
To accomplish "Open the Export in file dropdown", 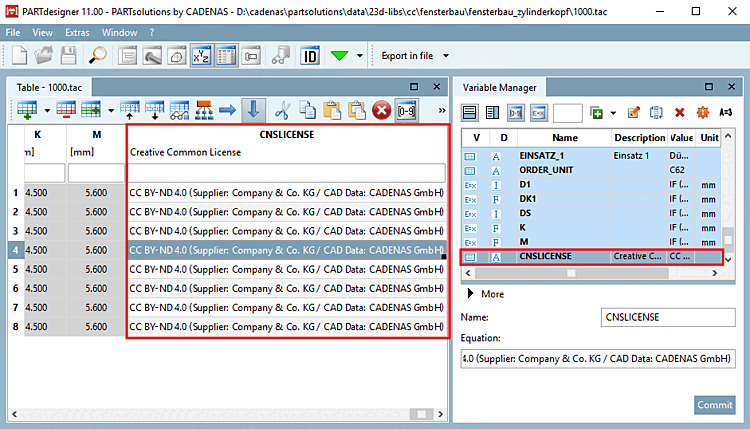I will click(414, 56).
